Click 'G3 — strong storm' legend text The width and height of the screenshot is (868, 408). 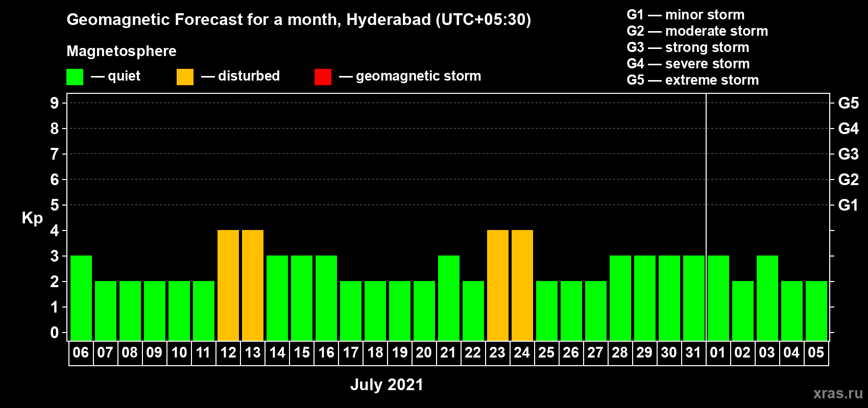tap(688, 47)
